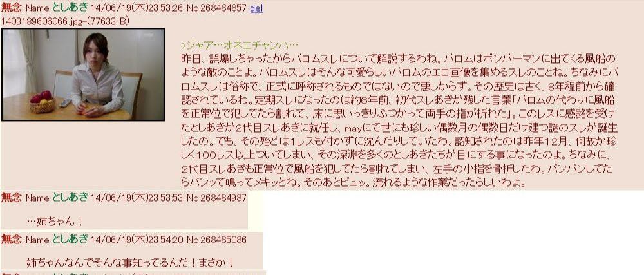Select the としあき name on post No.268484987

(x=70, y=198)
